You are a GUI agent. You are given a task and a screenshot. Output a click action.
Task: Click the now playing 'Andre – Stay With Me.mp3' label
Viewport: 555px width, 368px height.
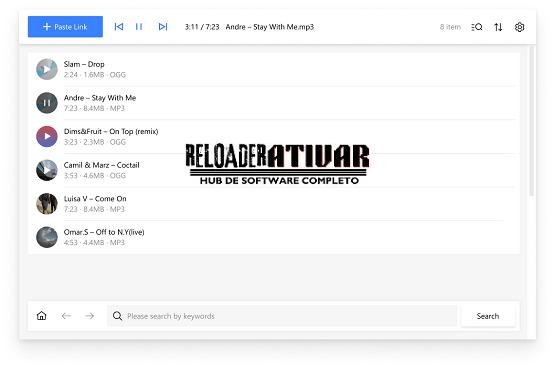click(x=270, y=27)
